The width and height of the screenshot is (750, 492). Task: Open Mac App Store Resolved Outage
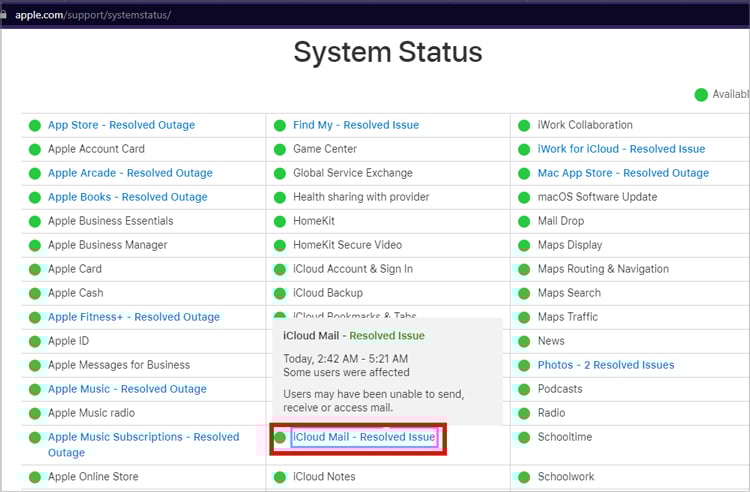point(623,173)
